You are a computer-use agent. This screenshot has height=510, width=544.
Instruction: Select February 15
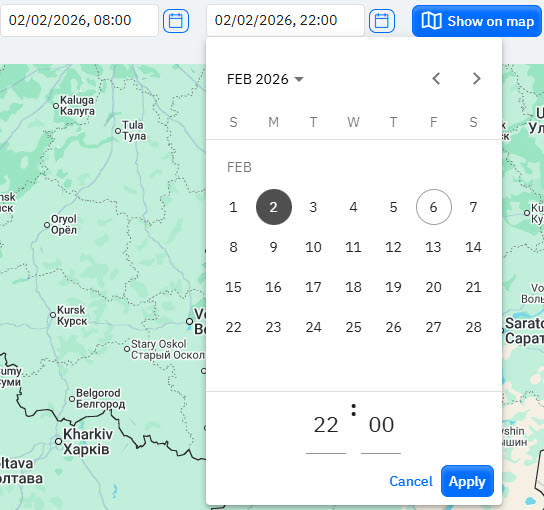pos(233,287)
